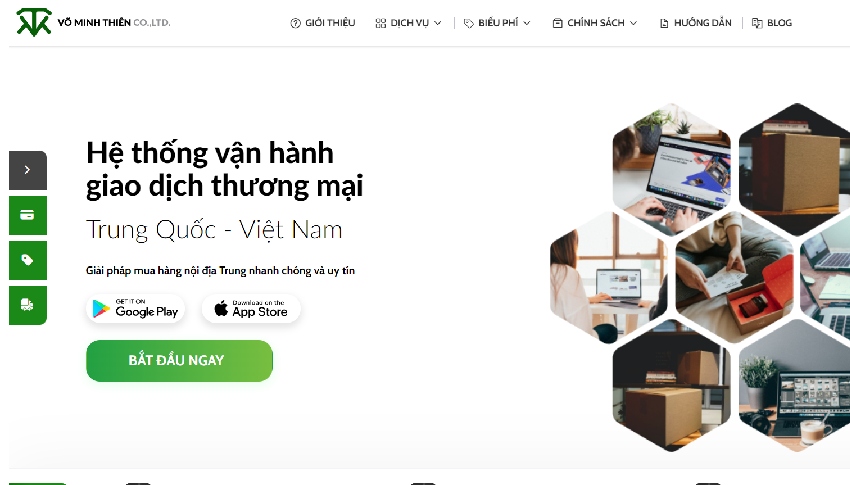This screenshot has width=850, height=485.
Task: Click the question mark icon beside Giới Thiệu
Action: (295, 23)
